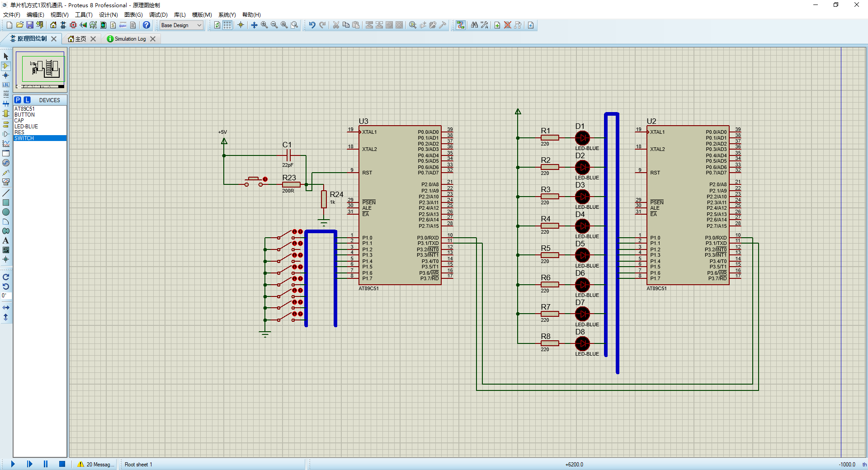Open search and tag binoculars icon
This screenshot has height=470, width=868.
point(474,25)
